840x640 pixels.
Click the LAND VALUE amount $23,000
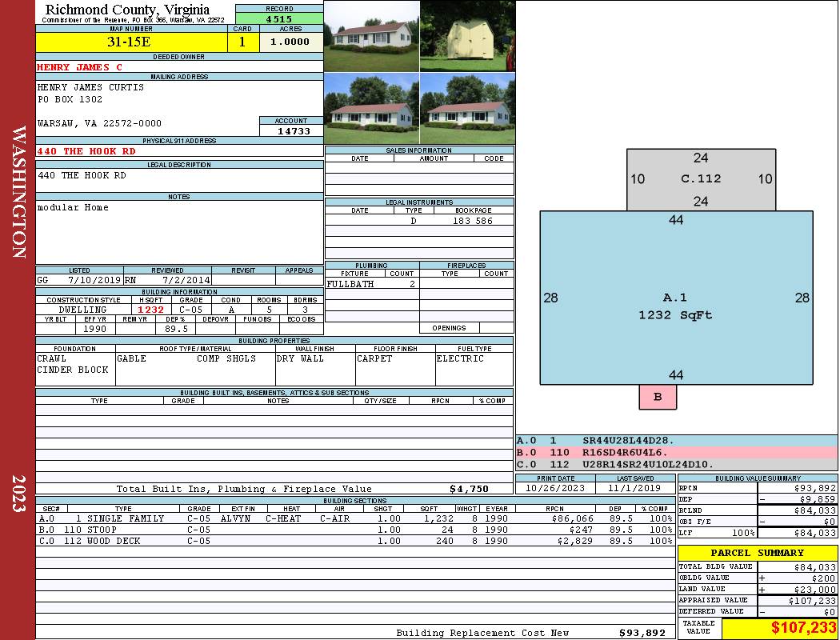tap(815, 589)
